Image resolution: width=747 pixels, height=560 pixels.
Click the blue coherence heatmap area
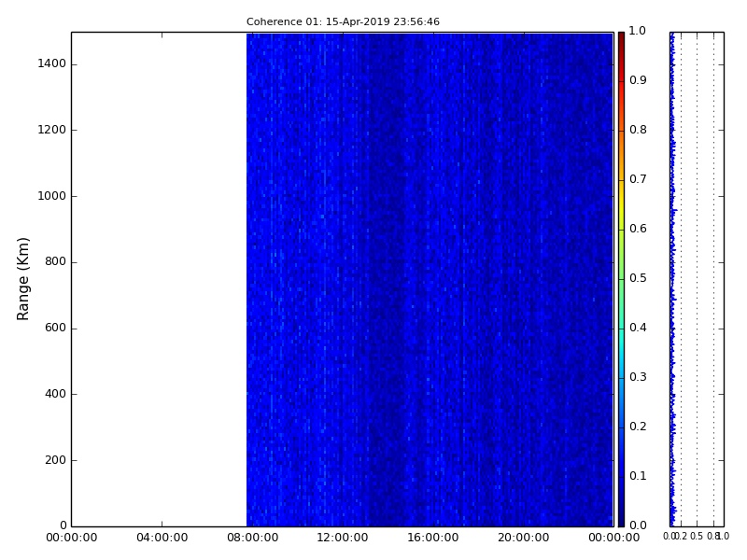click(x=430, y=279)
